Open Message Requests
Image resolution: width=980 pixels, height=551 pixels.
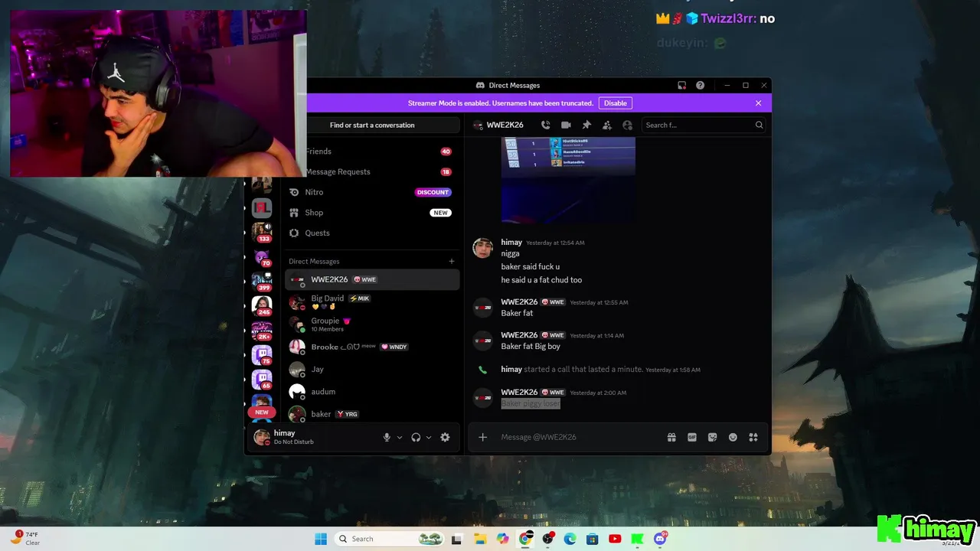[373, 171]
